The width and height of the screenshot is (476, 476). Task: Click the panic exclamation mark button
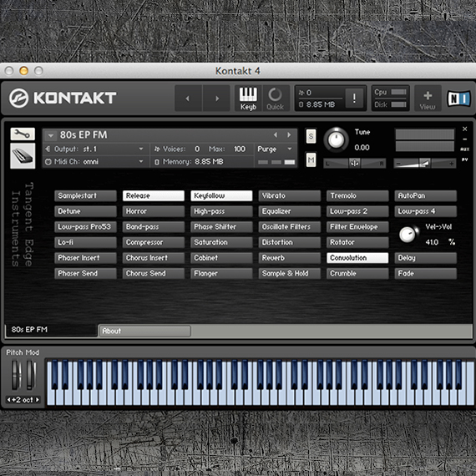[354, 98]
